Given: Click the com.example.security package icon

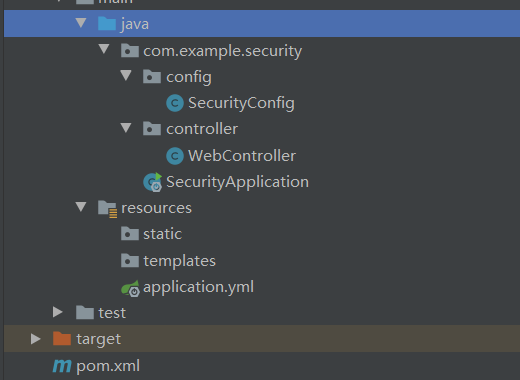Looking at the screenshot, I should tap(130, 51).
